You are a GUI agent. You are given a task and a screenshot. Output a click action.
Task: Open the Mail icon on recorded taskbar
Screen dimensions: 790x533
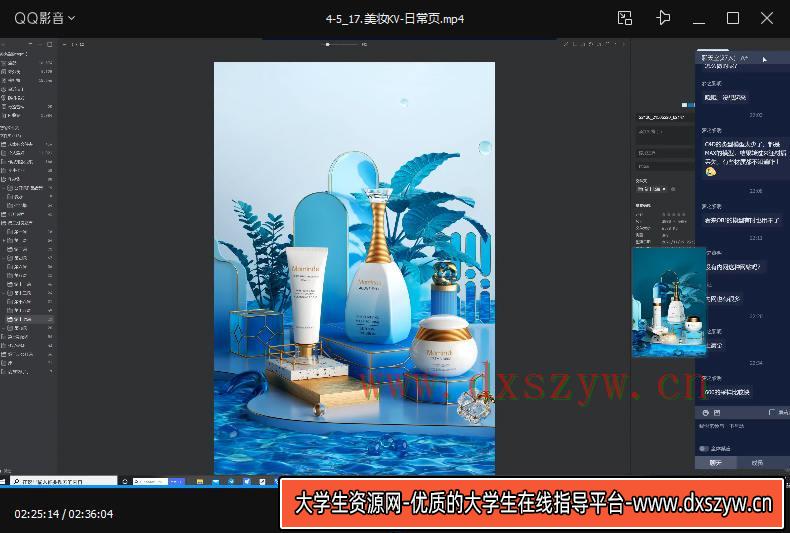click(x=215, y=482)
